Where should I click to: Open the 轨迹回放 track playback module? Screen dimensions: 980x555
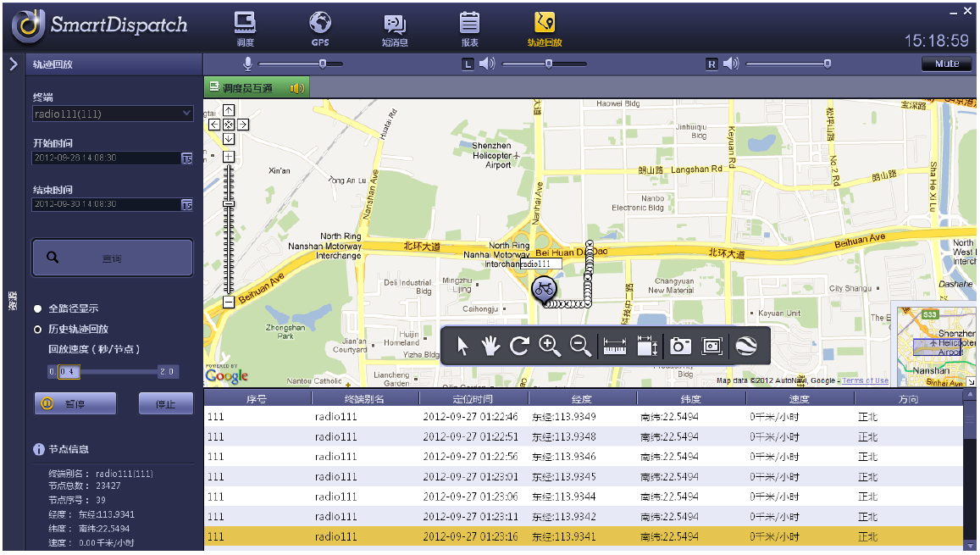[545, 29]
